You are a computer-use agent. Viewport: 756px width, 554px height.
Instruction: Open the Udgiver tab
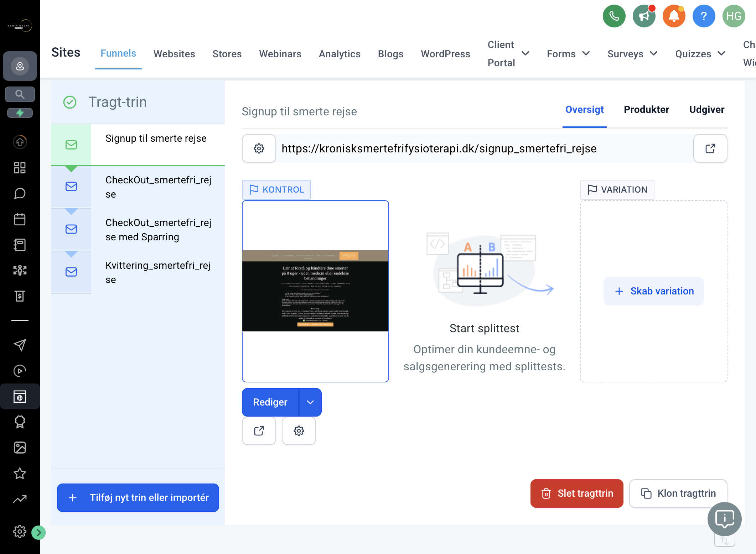(x=707, y=110)
